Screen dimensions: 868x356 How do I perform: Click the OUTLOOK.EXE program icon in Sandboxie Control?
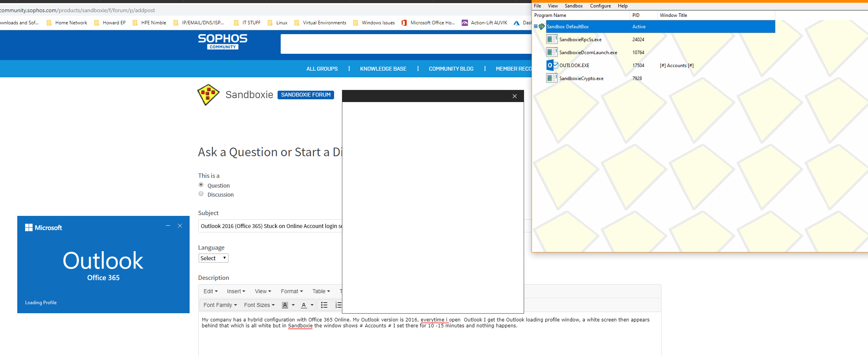(552, 65)
